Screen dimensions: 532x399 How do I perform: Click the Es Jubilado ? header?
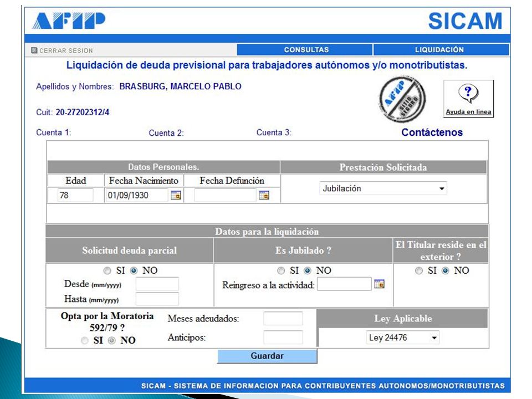coord(303,250)
